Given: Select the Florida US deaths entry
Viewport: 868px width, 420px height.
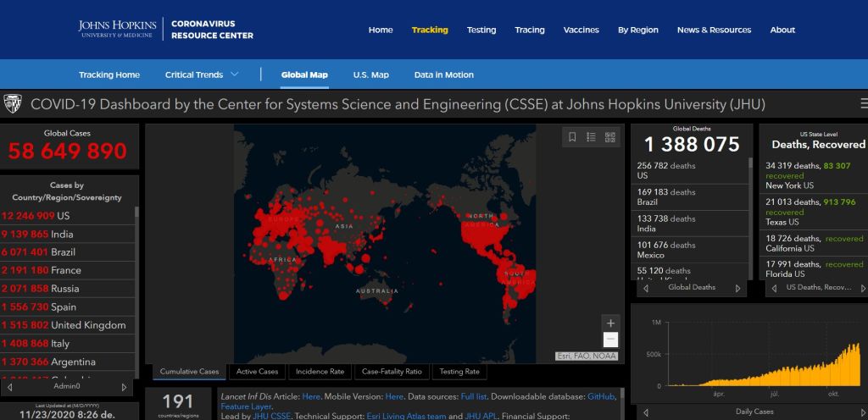Looking at the screenshot, I should pos(814,268).
